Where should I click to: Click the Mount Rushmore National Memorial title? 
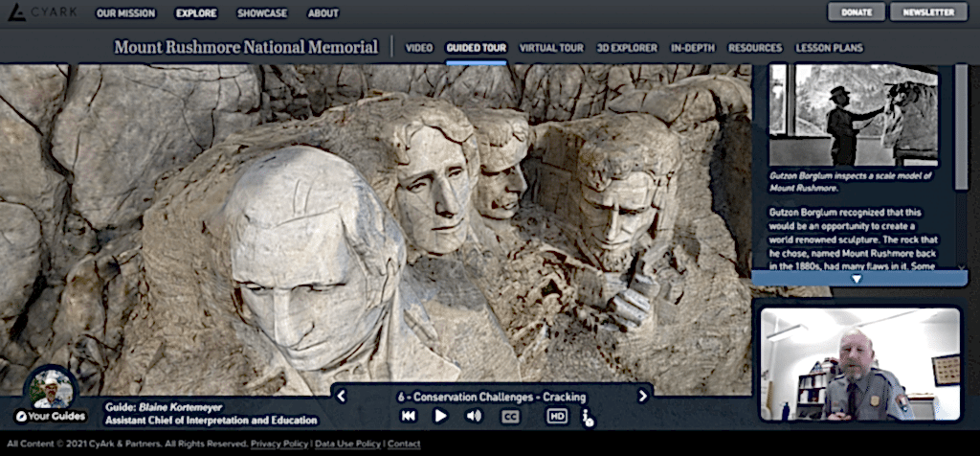[246, 48]
